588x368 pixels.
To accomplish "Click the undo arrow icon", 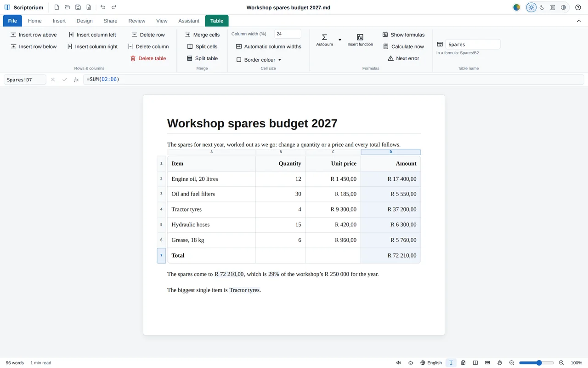I will click(102, 7).
